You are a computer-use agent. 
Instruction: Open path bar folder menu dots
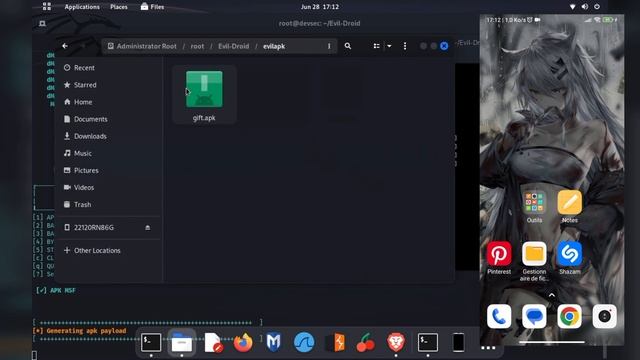329,46
